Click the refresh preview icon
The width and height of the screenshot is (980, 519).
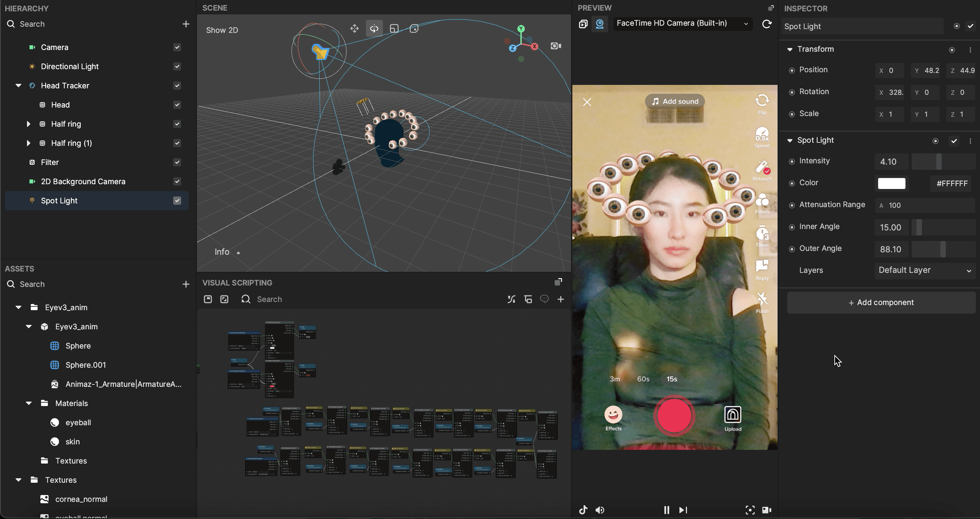point(767,24)
